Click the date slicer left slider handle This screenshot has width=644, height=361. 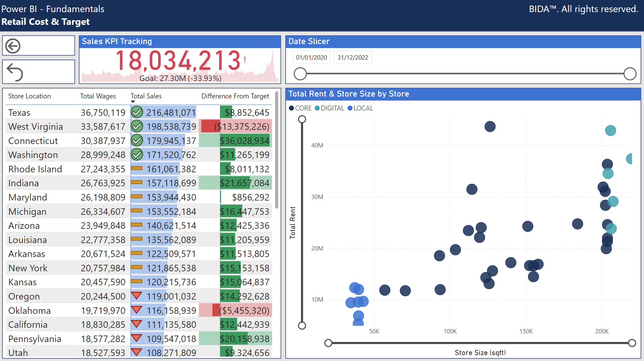pos(300,74)
